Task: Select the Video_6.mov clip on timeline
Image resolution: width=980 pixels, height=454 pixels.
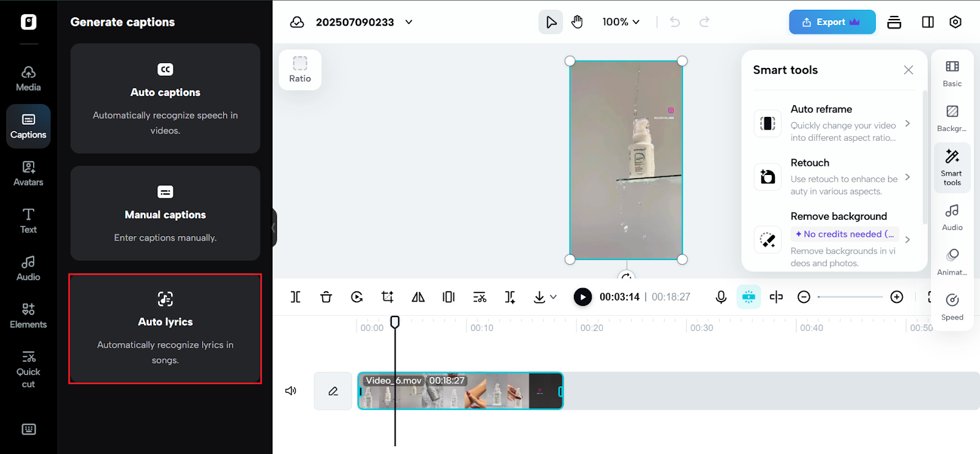Action: (459, 392)
